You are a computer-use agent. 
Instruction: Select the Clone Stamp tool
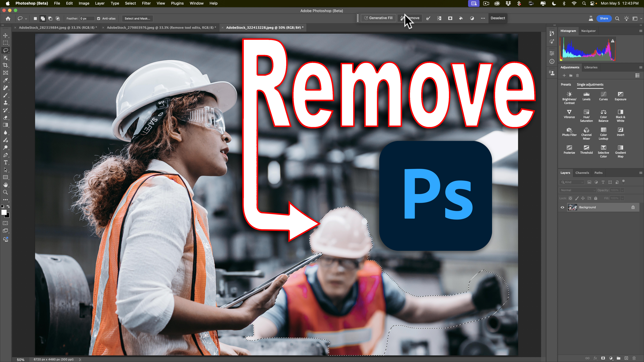[5, 103]
